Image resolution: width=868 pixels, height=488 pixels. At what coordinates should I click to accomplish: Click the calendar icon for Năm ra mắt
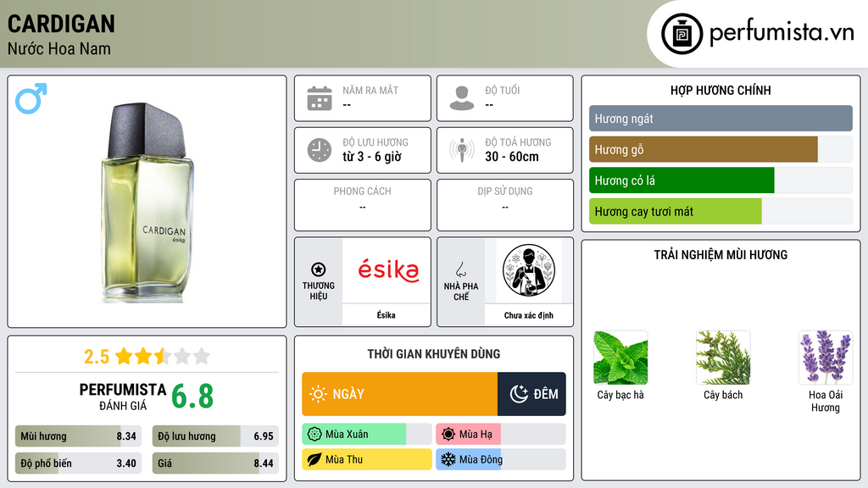click(320, 98)
